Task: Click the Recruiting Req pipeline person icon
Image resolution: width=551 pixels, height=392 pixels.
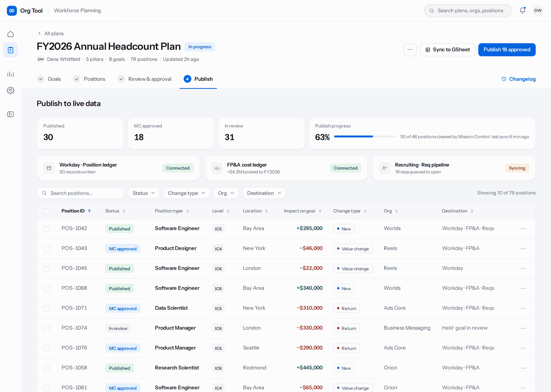Action: point(385,168)
